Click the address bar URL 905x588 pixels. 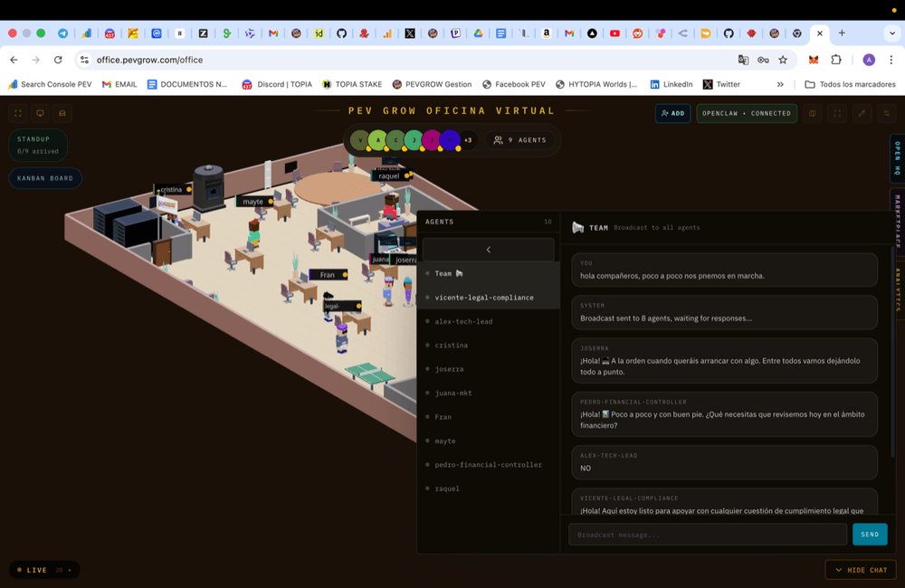[149, 60]
